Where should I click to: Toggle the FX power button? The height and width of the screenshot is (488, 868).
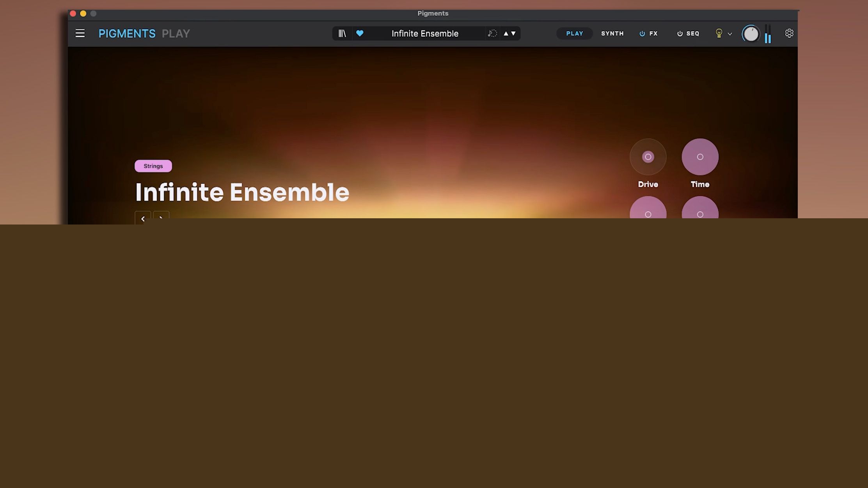(642, 34)
